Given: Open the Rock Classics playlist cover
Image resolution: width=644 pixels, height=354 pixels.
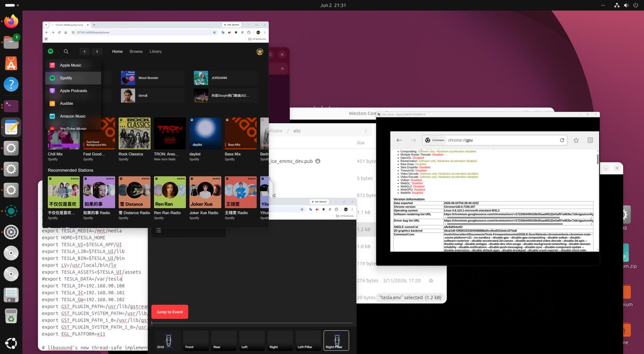Looking at the screenshot, I should pos(134,133).
